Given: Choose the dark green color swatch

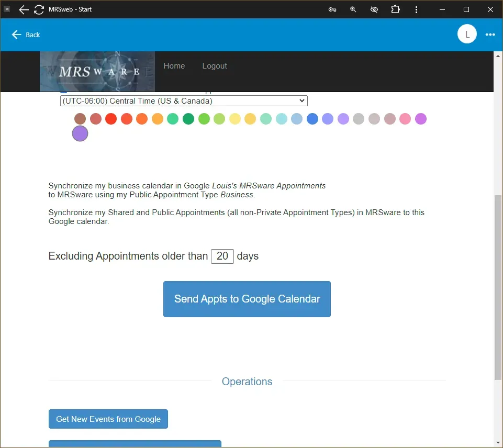Looking at the screenshot, I should click(188, 119).
